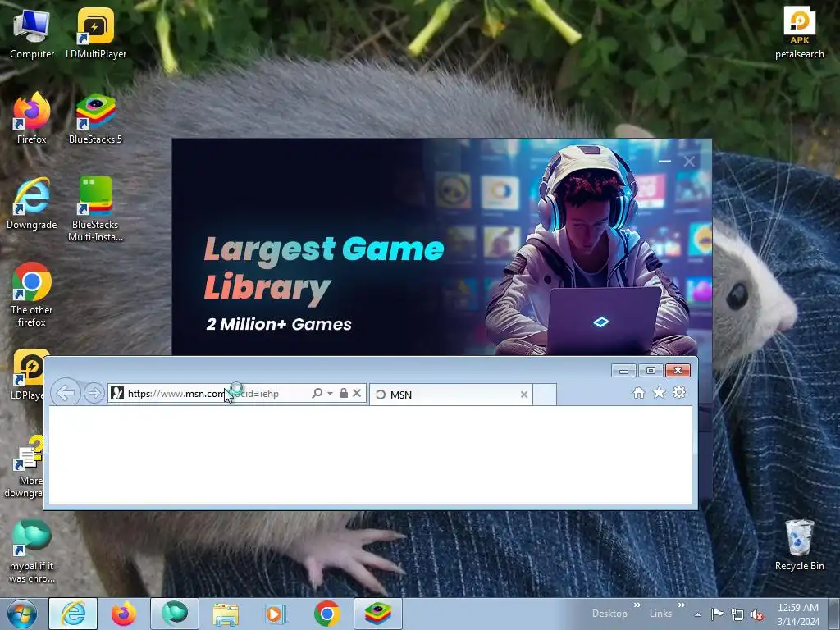Open Action Center flag tray icon
The height and width of the screenshot is (630, 840).
717,614
